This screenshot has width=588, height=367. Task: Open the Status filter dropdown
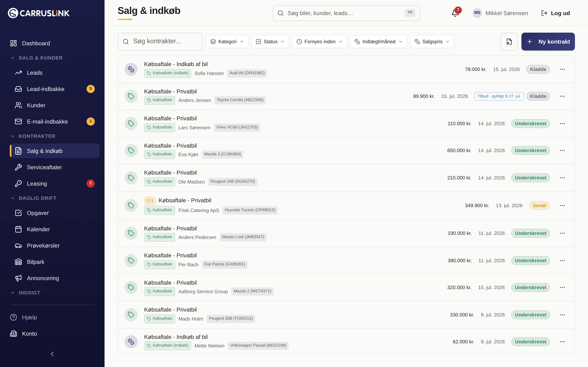click(270, 42)
